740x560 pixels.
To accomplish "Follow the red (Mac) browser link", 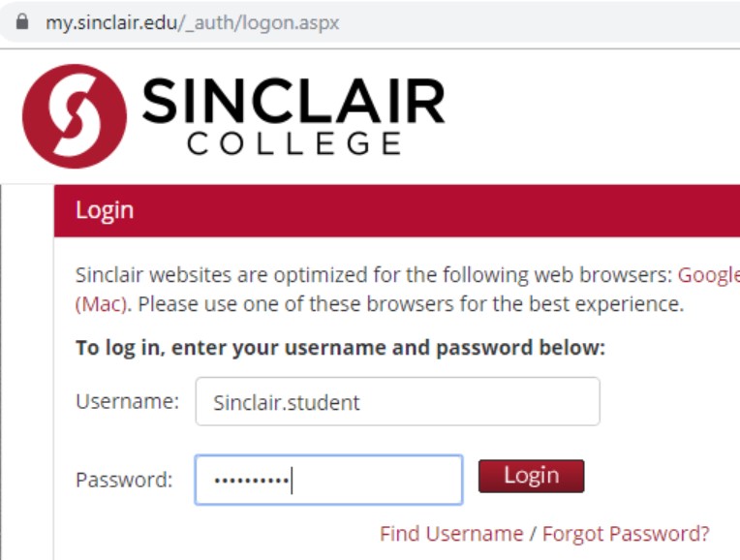I will click(x=101, y=304).
